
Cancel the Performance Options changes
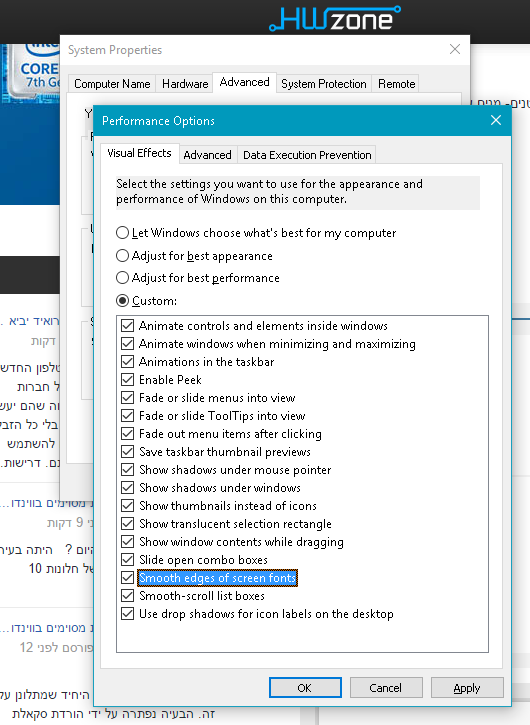click(386, 688)
